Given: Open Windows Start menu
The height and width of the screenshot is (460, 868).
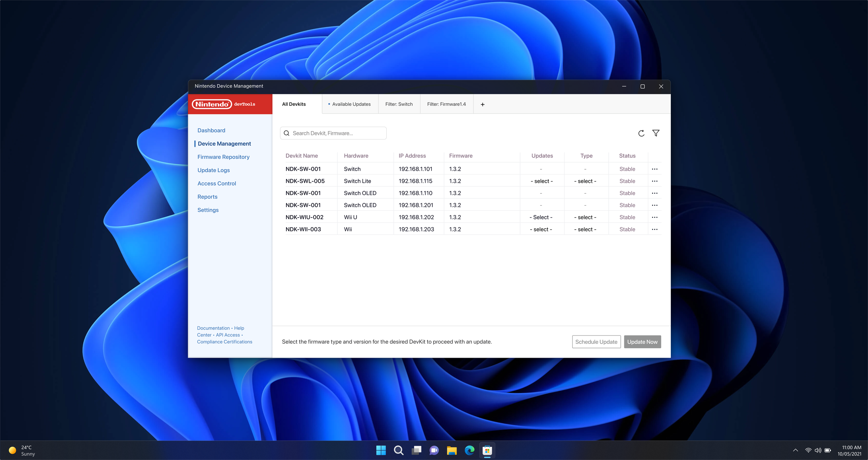Looking at the screenshot, I should pyautogui.click(x=381, y=450).
